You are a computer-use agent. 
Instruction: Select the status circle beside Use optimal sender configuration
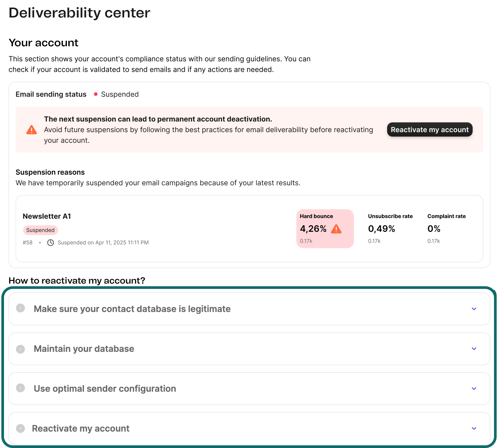(x=20, y=388)
